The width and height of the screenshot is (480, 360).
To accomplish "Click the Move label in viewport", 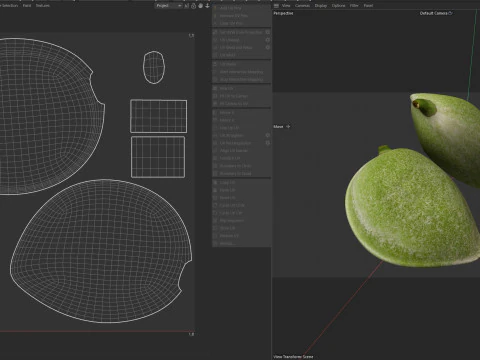I will tap(278, 127).
